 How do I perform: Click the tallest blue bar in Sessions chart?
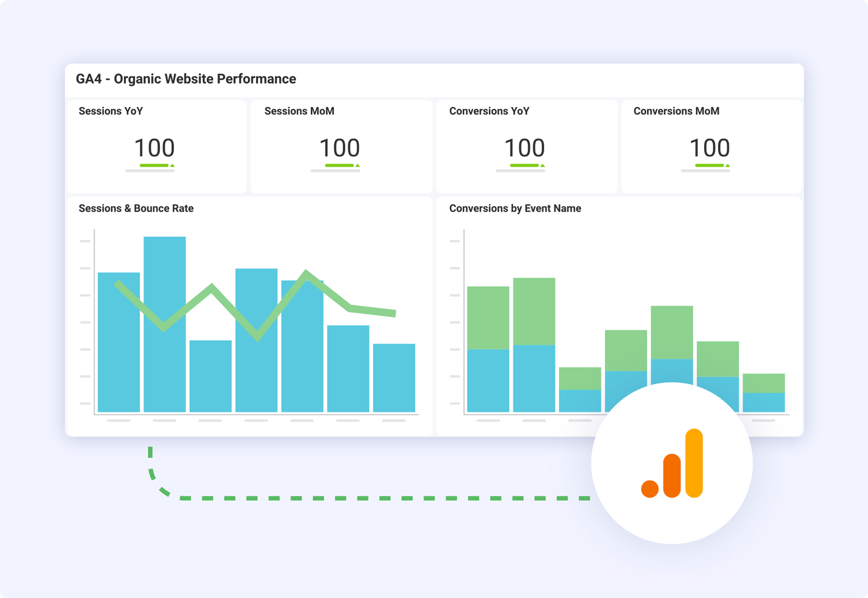[165, 325]
